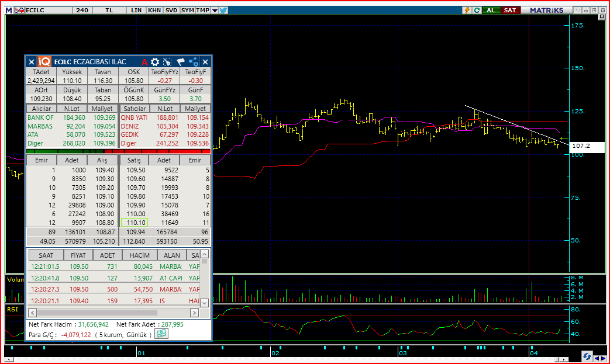Change the 240 period field
Image resolution: width=610 pixels, height=364 pixels.
pos(82,10)
